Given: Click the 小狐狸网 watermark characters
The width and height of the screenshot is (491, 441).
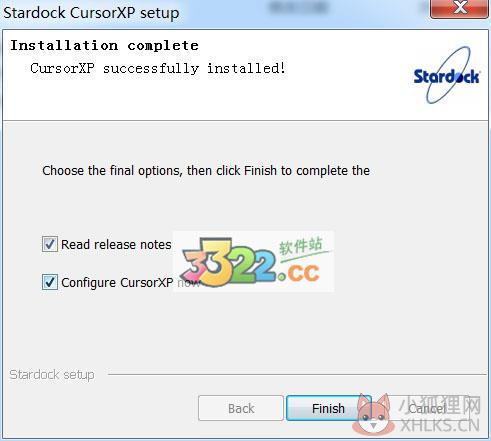Looking at the screenshot, I should 441,405.
